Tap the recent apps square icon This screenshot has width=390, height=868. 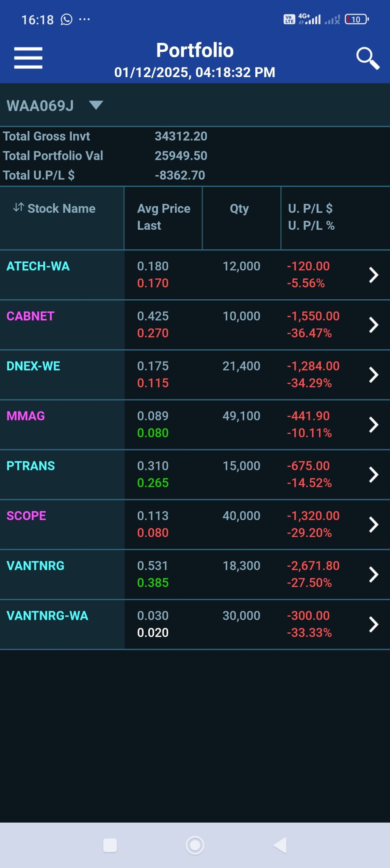point(110,845)
